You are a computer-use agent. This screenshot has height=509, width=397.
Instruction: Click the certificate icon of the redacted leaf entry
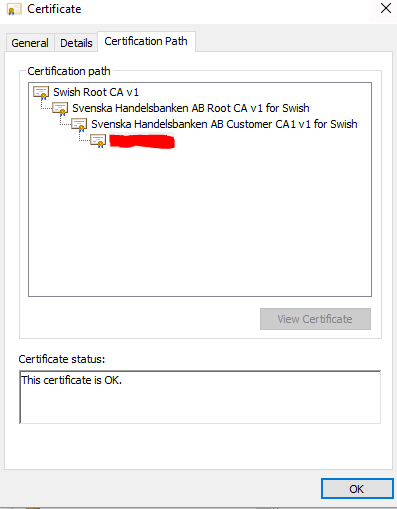[98, 141]
